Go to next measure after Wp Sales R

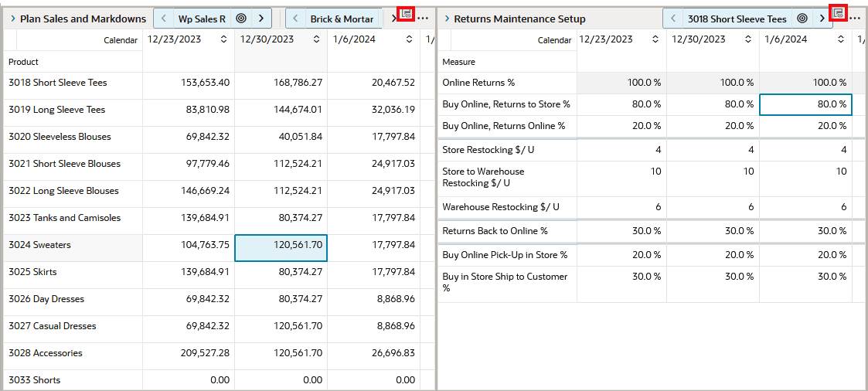click(261, 19)
